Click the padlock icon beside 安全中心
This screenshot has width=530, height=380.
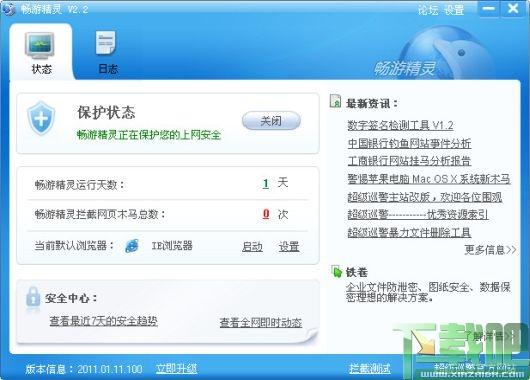(33, 297)
